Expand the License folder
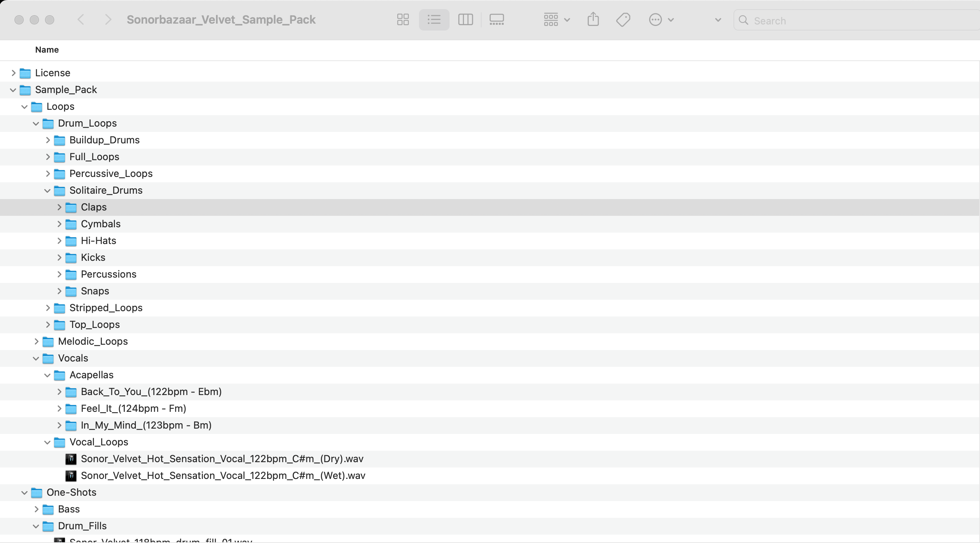The width and height of the screenshot is (980, 543). pyautogui.click(x=13, y=73)
